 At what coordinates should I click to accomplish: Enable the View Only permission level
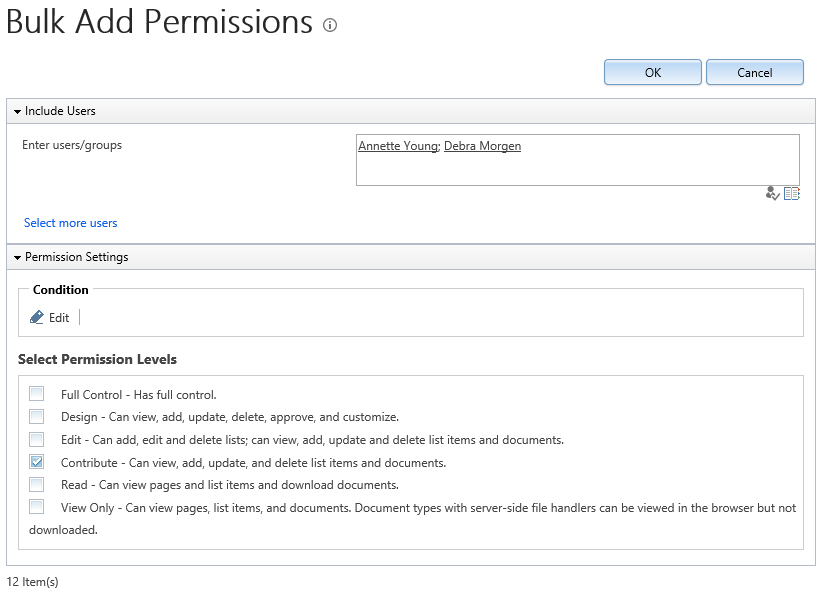pos(37,506)
